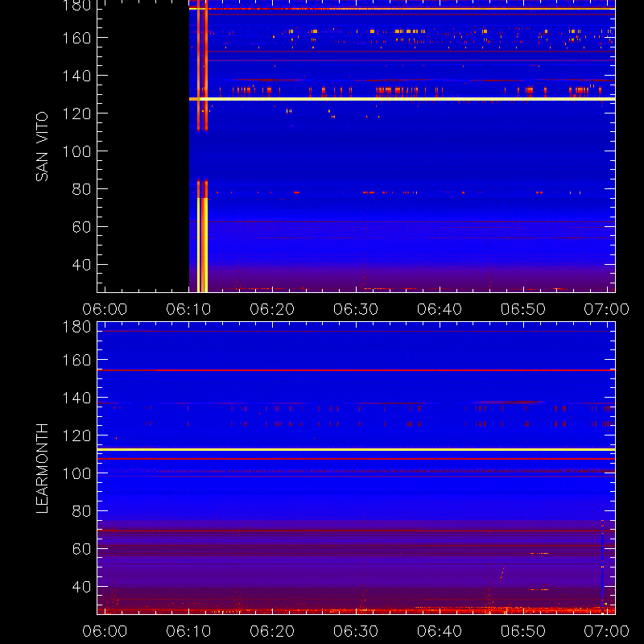Pick the 160 frequency label on San Vito axis
Image resolution: width=644 pixels, height=644 pixels.
[76, 38]
